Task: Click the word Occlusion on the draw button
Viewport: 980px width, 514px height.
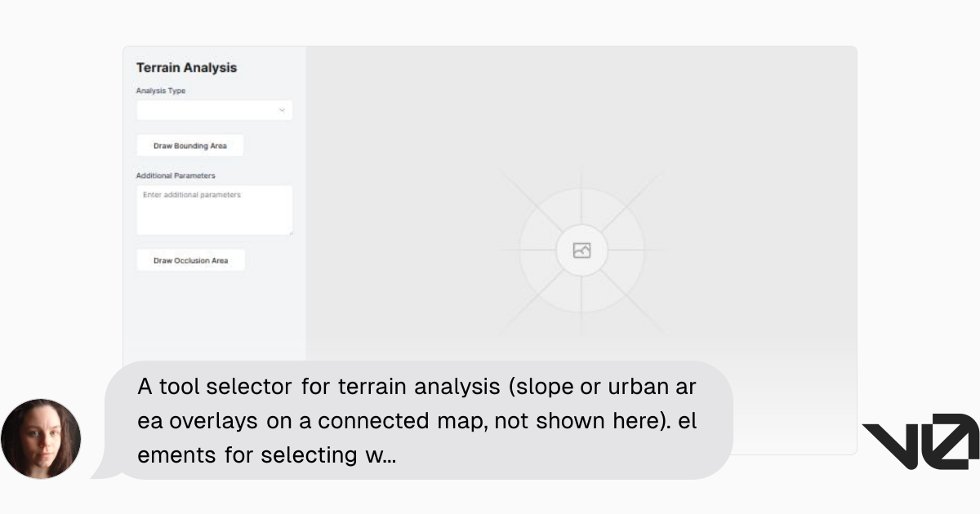Action: (192, 261)
